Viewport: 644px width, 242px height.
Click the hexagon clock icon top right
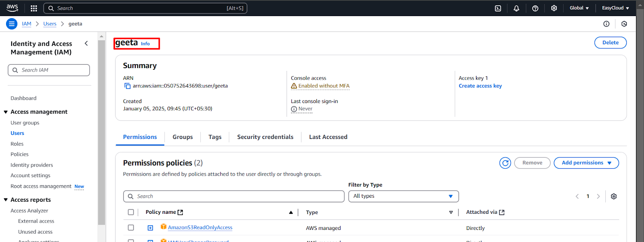point(624,24)
